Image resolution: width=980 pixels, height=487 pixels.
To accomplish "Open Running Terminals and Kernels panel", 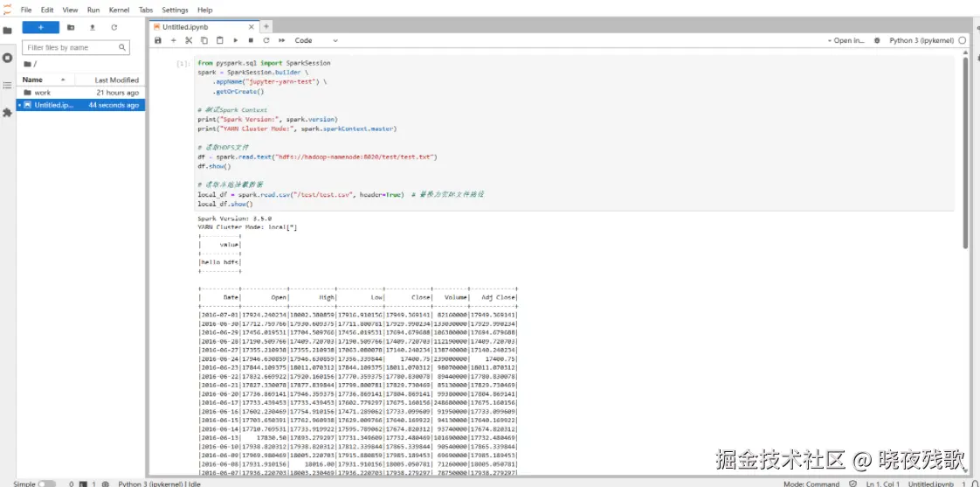I will pos(8,58).
